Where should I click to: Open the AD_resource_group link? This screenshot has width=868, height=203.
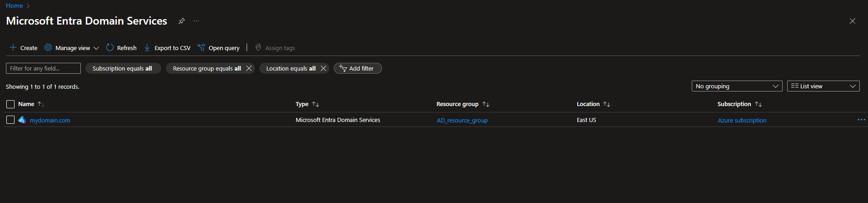(x=462, y=120)
